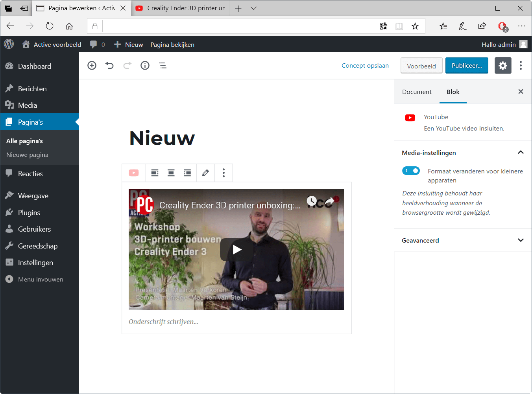Image resolution: width=532 pixels, height=394 pixels.
Task: Align the YouTube block center
Action: tap(171, 173)
